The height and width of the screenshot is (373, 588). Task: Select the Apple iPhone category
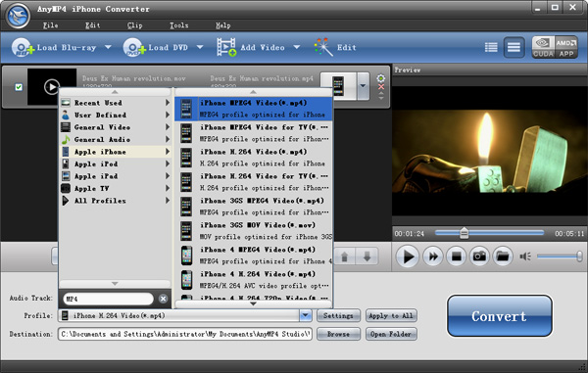coord(116,152)
